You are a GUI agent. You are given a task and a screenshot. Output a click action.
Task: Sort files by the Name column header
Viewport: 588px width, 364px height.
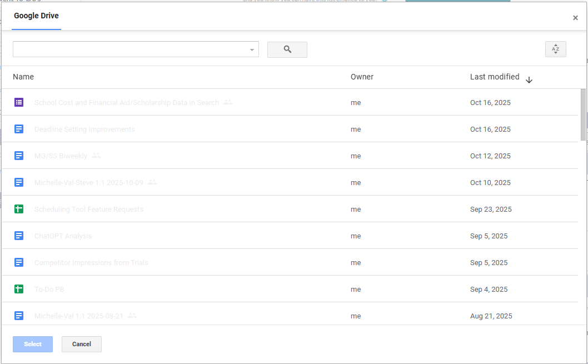pos(23,77)
